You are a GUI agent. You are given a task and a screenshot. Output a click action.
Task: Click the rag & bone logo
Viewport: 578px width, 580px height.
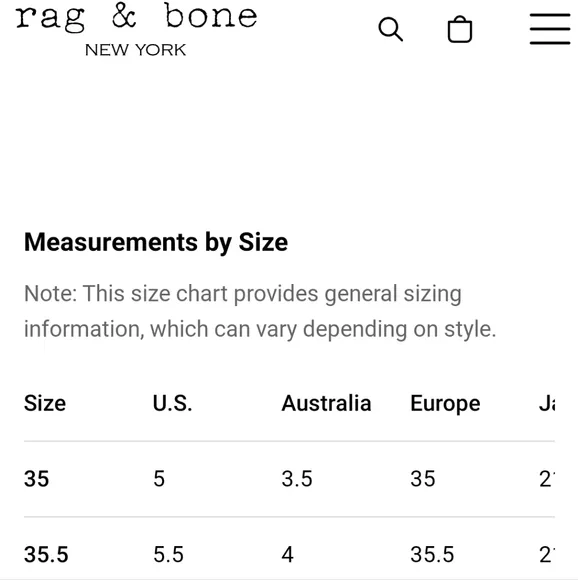136,17
